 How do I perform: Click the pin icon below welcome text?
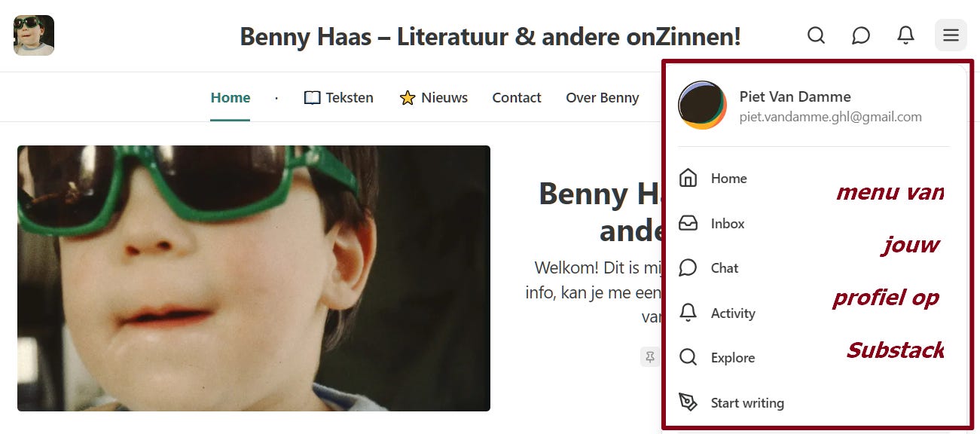click(x=650, y=357)
